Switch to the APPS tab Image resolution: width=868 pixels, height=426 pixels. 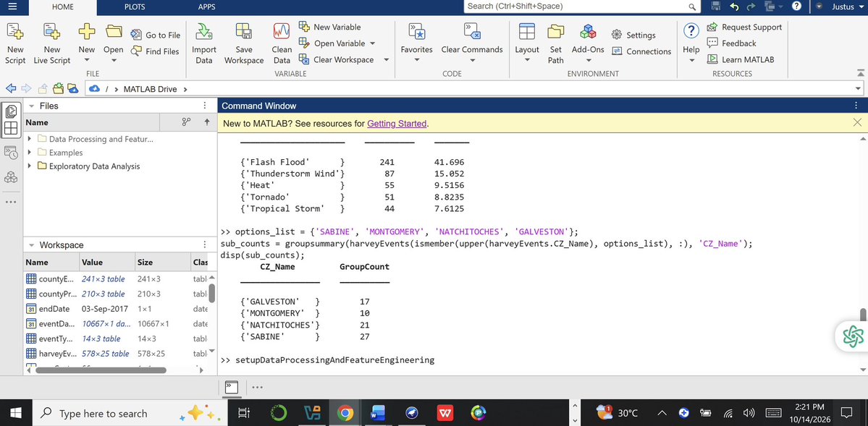click(206, 7)
